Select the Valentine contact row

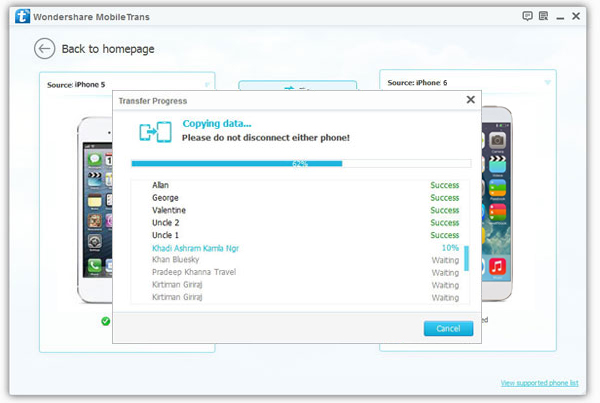tap(301, 210)
